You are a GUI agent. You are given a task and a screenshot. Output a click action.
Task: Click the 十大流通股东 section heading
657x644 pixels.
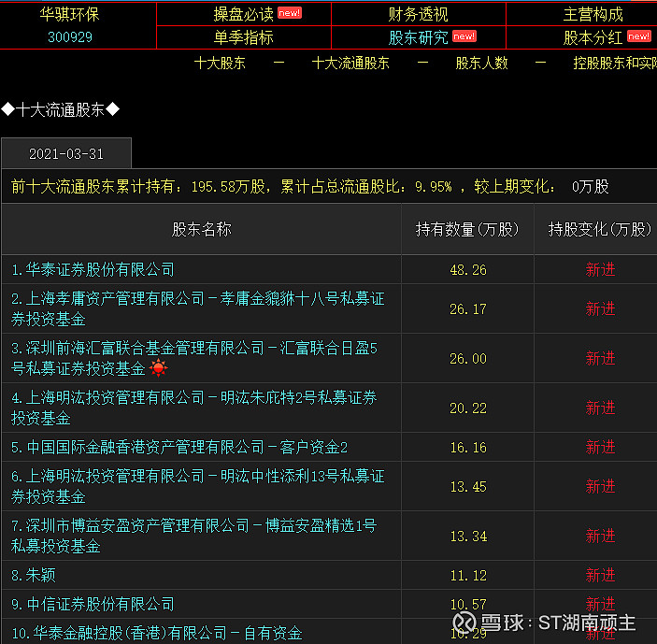tap(61, 109)
